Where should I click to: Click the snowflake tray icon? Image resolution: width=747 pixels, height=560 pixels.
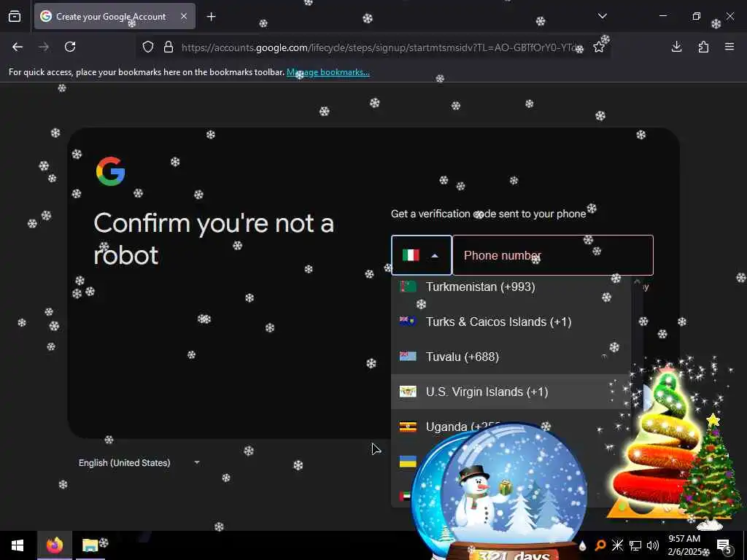[x=617, y=545]
